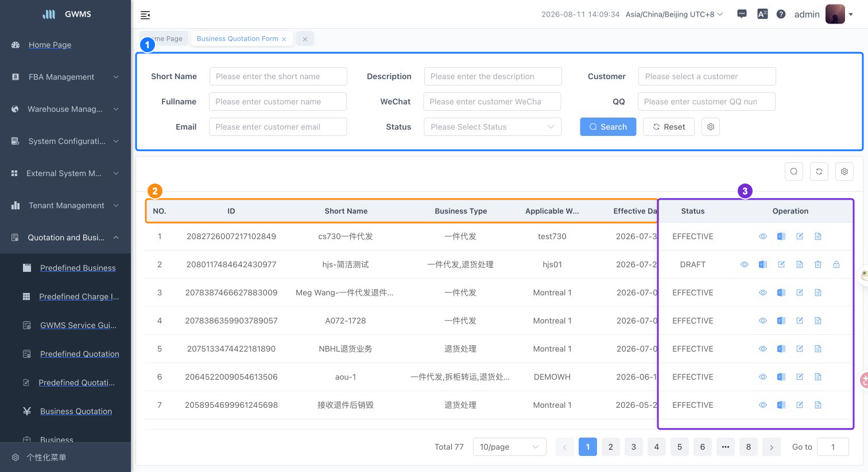This screenshot has width=868, height=472.
Task: Collapse the sidebar using the hamburger icon
Action: pos(145,15)
